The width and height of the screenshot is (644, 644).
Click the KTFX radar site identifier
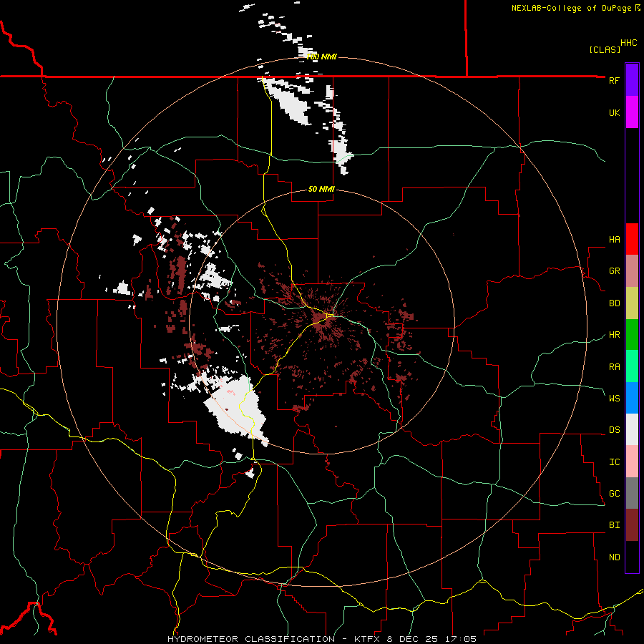pyautogui.click(x=369, y=639)
